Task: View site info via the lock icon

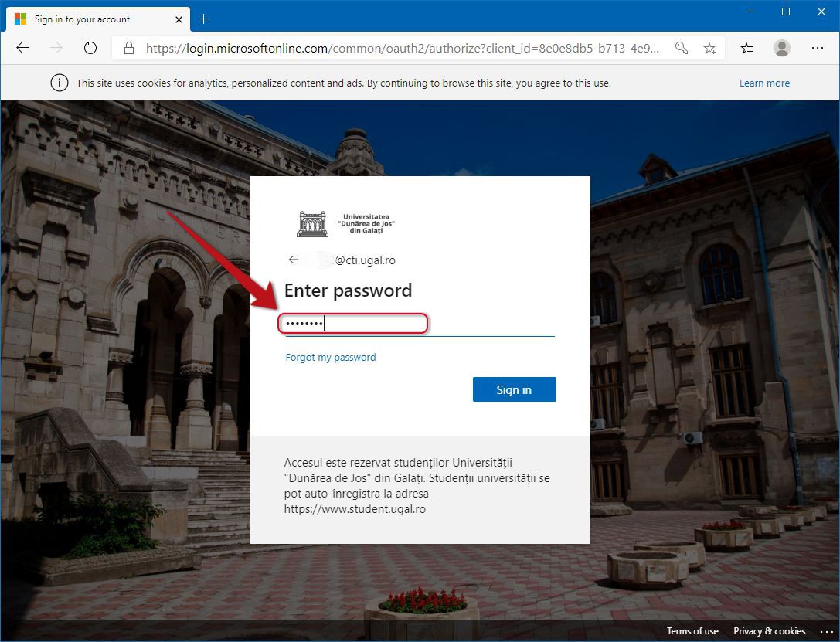Action: click(x=128, y=48)
